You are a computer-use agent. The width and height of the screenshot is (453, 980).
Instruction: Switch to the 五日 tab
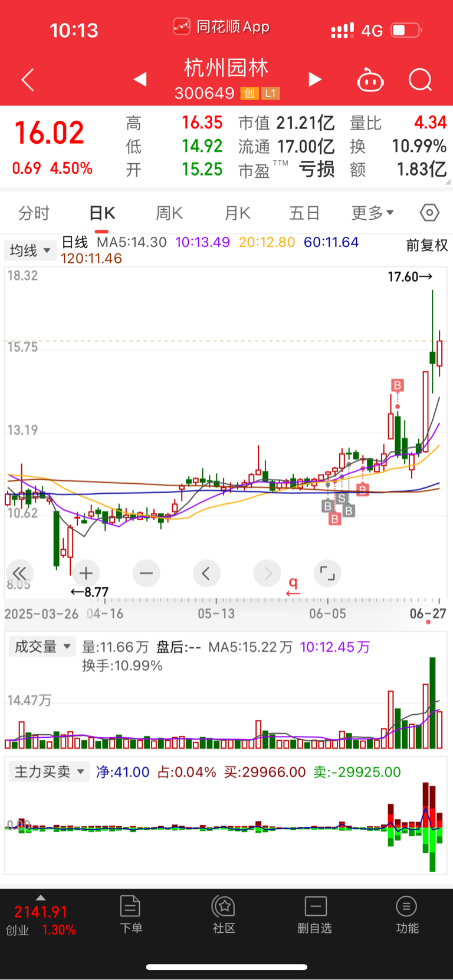click(x=304, y=213)
